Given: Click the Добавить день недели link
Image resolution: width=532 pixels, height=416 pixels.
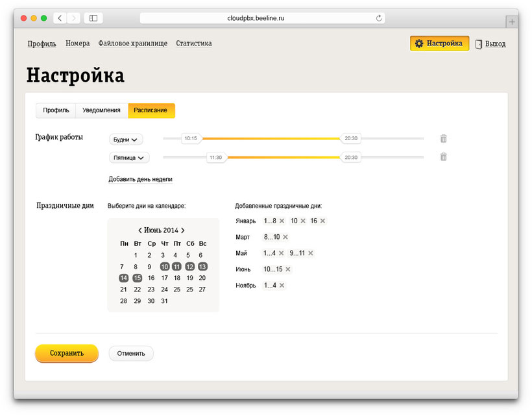Looking at the screenshot, I should (140, 179).
